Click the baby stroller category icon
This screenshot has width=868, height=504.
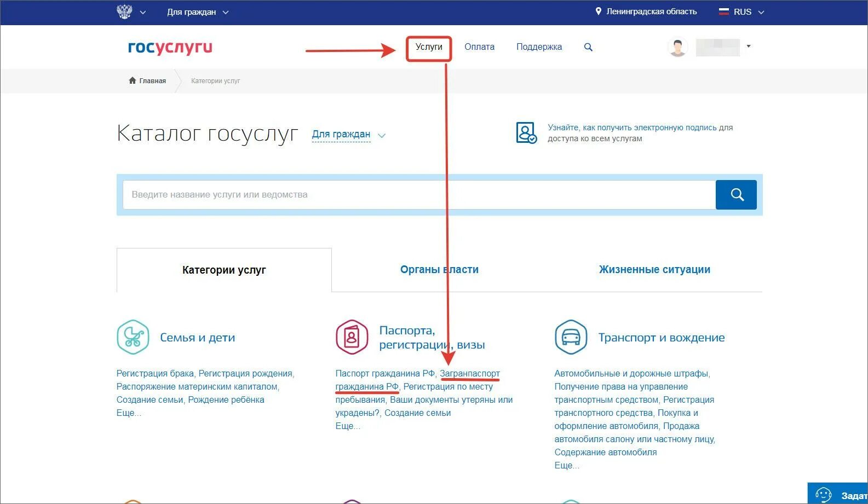click(x=133, y=337)
